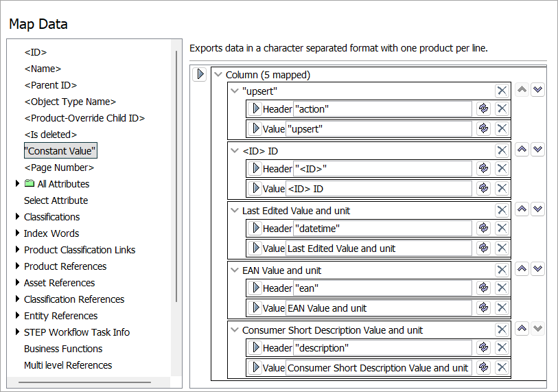Open transformation for EAN value row
The height and width of the screenshot is (392, 558).
tap(483, 308)
